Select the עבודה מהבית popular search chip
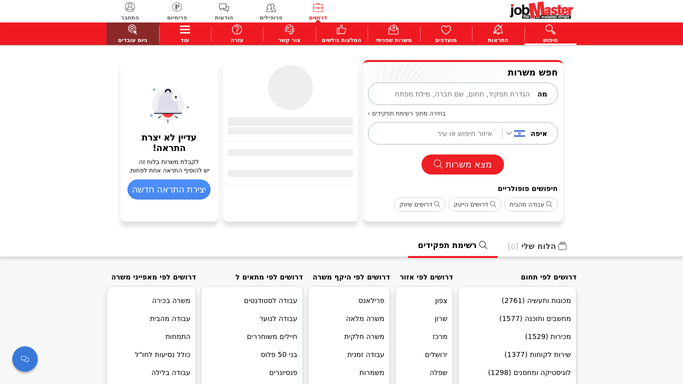The height and width of the screenshot is (384, 683). [x=531, y=204]
